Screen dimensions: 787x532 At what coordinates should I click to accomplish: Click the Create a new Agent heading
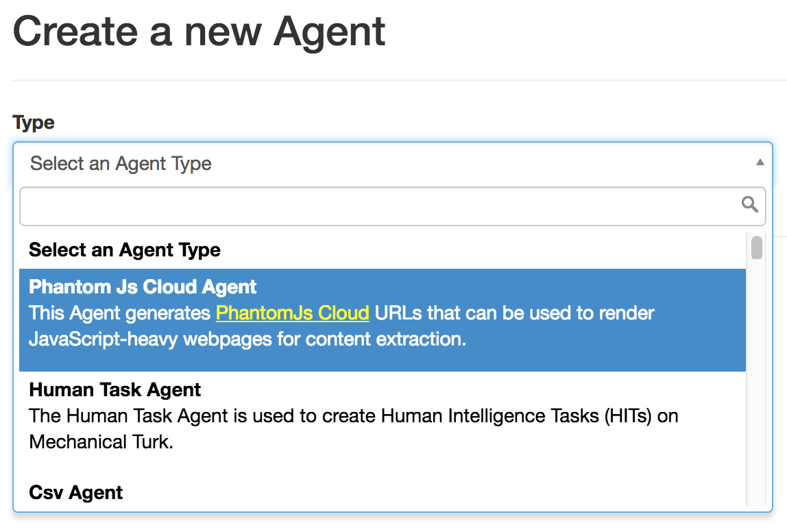coord(199,32)
